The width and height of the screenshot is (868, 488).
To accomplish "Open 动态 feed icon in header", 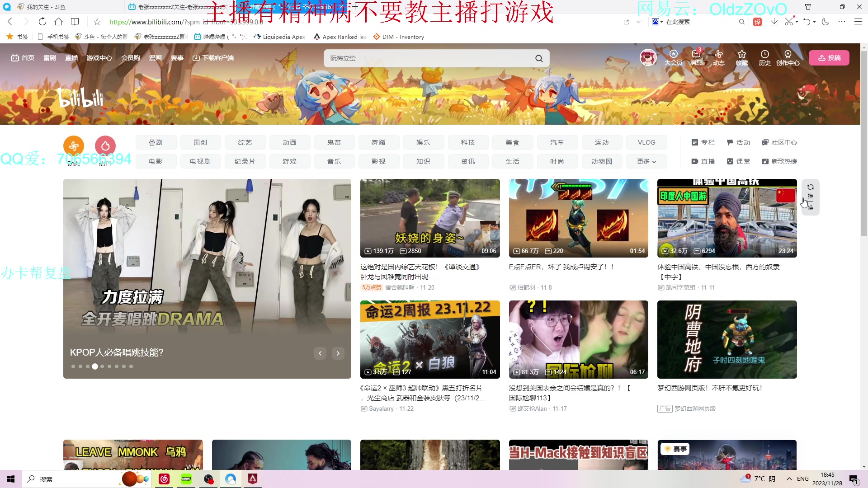I will tap(719, 58).
